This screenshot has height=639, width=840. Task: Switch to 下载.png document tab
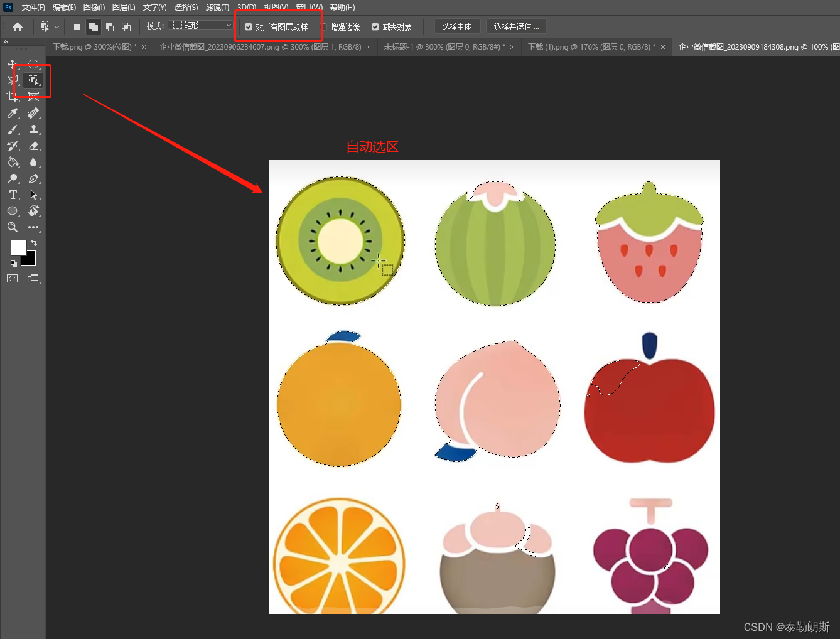pyautogui.click(x=94, y=47)
